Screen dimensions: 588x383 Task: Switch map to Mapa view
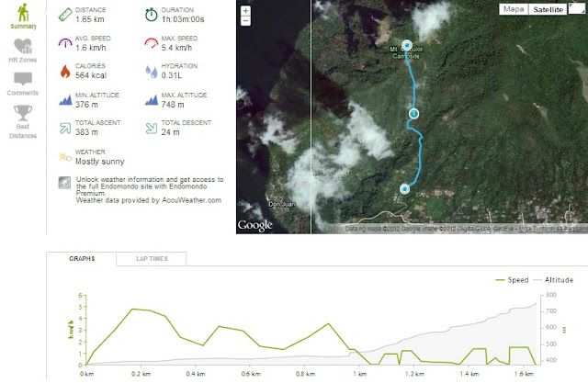[x=514, y=9]
